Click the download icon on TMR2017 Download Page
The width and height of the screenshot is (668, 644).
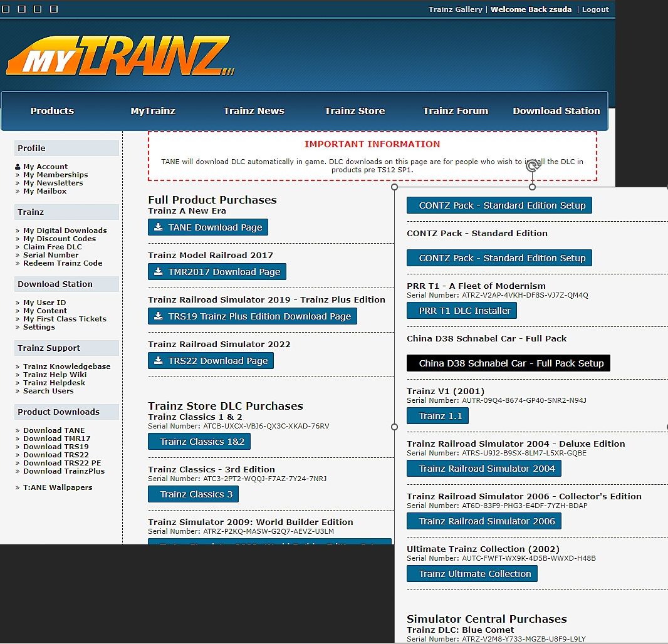(159, 272)
